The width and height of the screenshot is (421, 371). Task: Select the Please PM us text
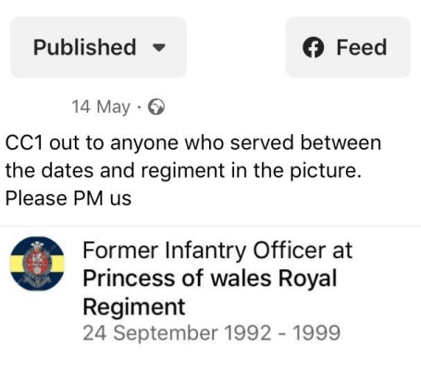point(68,199)
